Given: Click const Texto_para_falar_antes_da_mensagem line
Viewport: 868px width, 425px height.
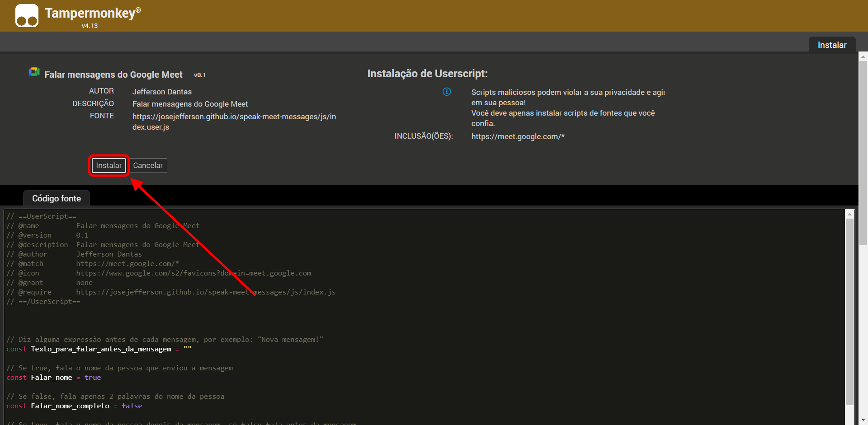Looking at the screenshot, I should coord(99,349).
